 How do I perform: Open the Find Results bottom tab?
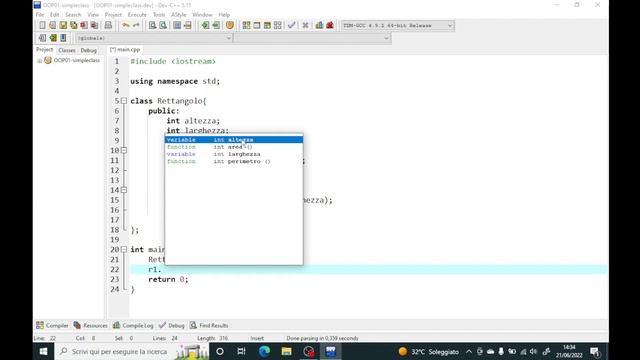tap(209, 325)
